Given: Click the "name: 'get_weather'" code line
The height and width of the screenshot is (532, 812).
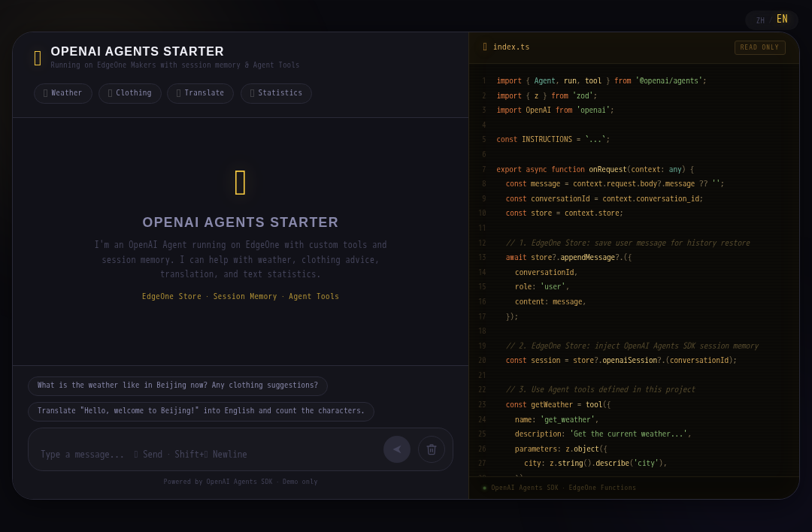Looking at the screenshot, I should (x=556, y=420).
